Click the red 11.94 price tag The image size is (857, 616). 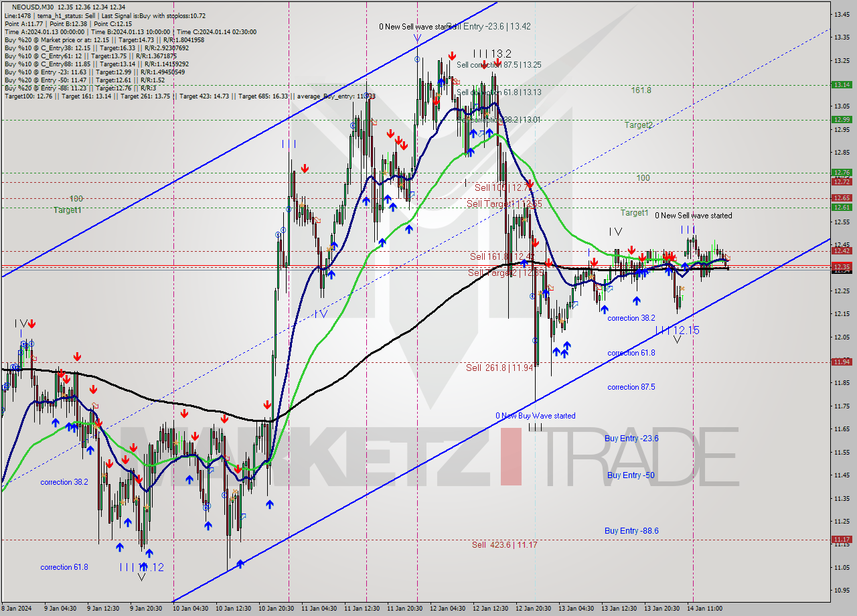click(x=841, y=362)
